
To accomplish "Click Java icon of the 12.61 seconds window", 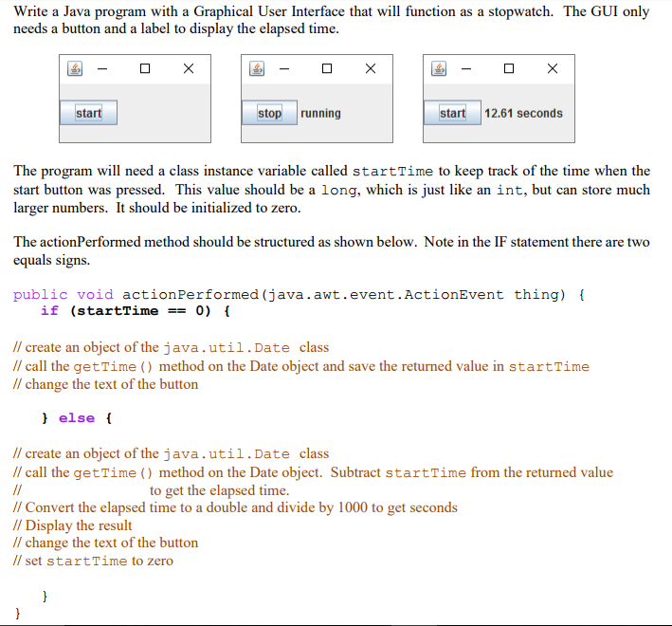I will tap(439, 68).
